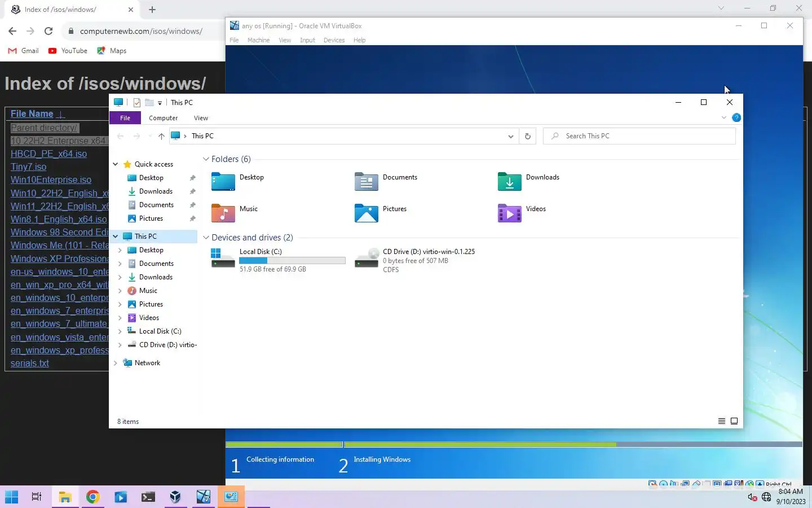812x508 pixels.
Task: Click the Chrome back arrow
Action: coord(12,31)
